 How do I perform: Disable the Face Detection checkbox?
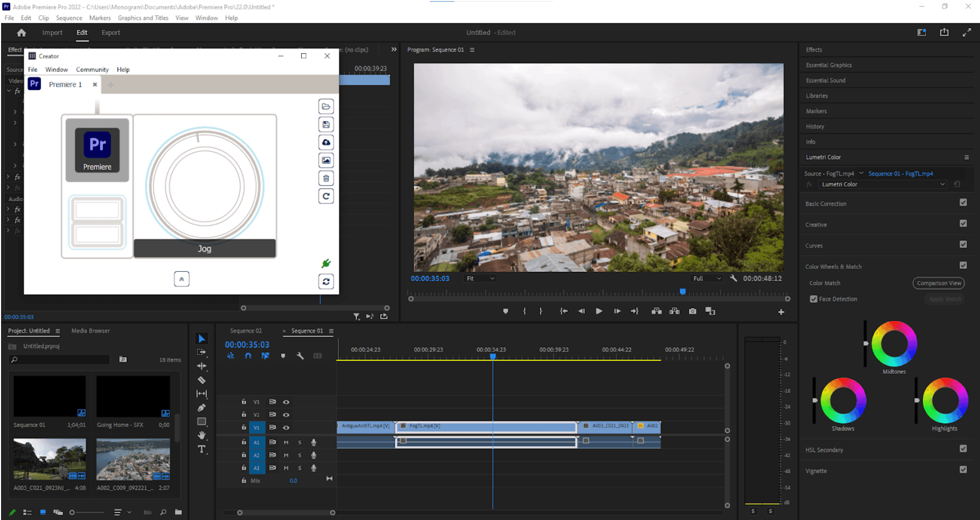(814, 299)
